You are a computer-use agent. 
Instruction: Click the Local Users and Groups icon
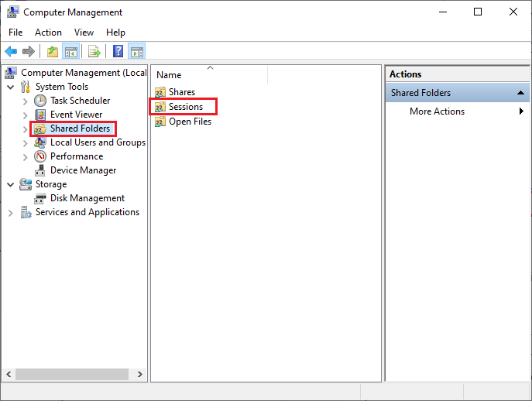(x=40, y=142)
